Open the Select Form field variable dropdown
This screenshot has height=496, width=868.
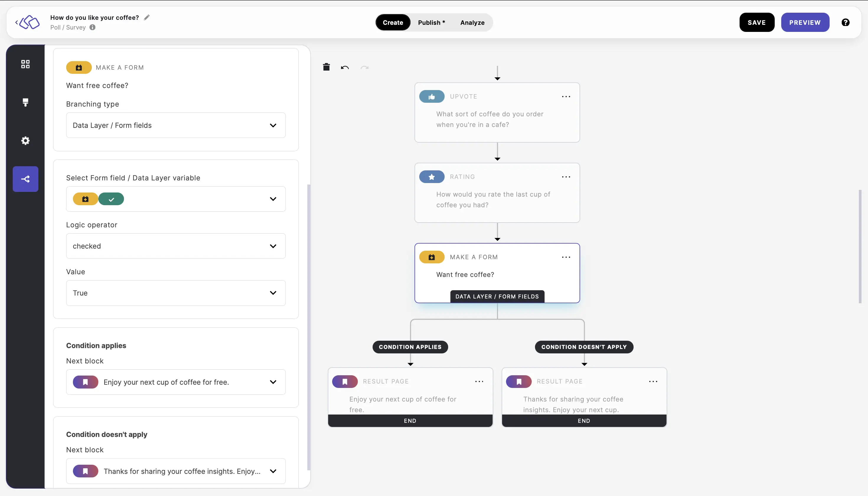[x=176, y=199]
